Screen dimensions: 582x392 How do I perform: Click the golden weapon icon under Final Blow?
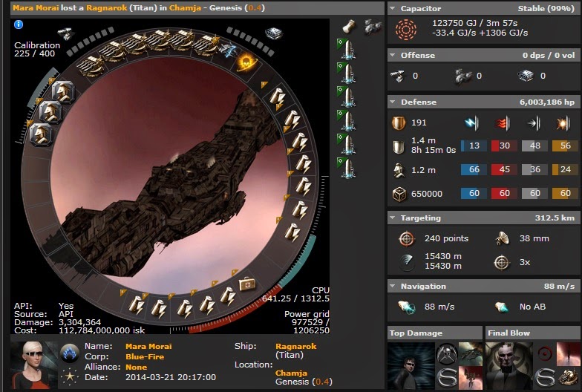(x=567, y=377)
